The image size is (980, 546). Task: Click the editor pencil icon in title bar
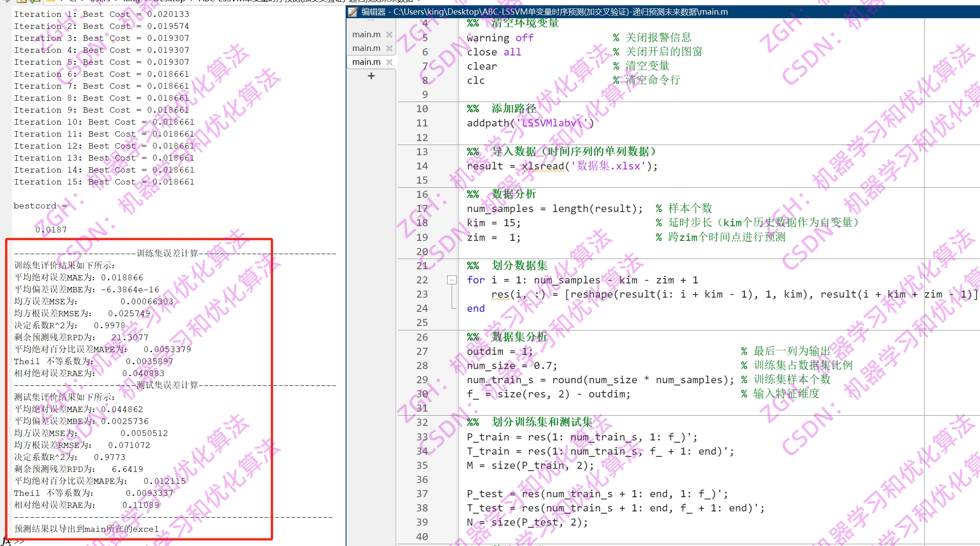(353, 12)
